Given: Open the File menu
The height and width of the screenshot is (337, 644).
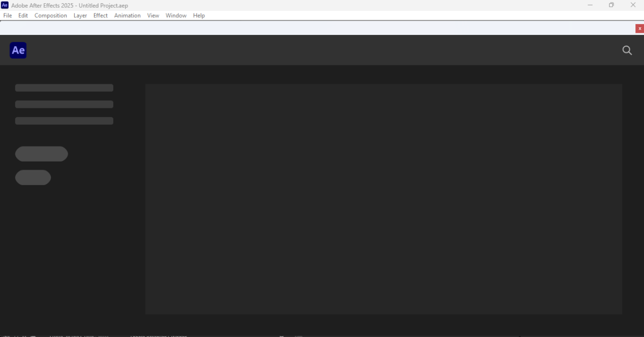Looking at the screenshot, I should (x=8, y=16).
